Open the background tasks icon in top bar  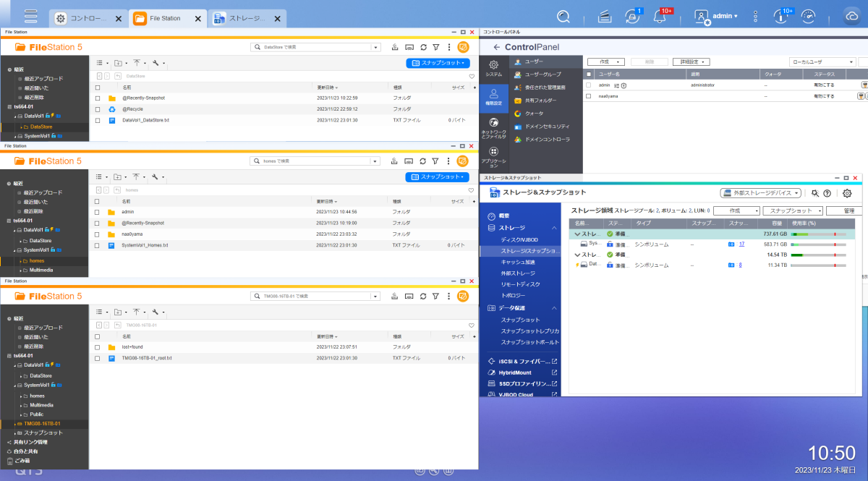(x=605, y=16)
